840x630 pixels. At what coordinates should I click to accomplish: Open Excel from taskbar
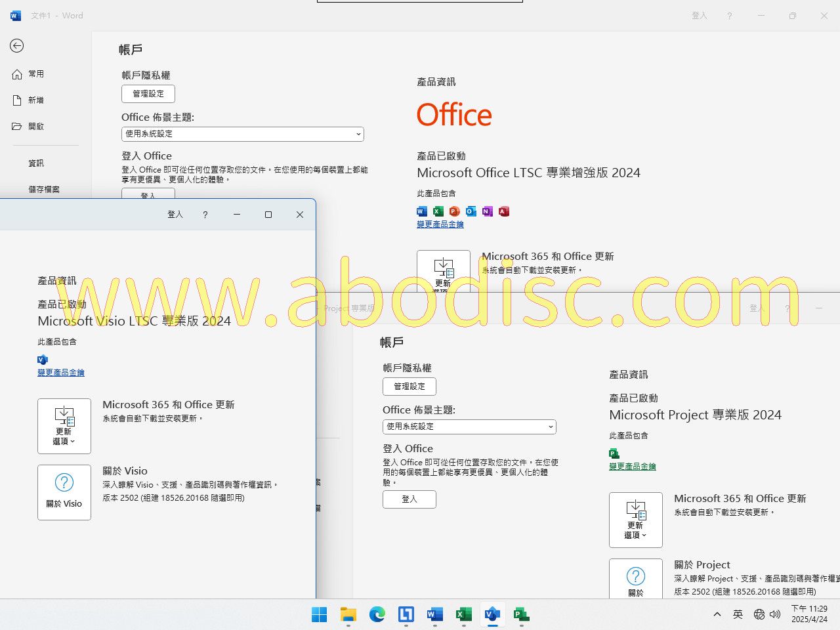point(464,615)
